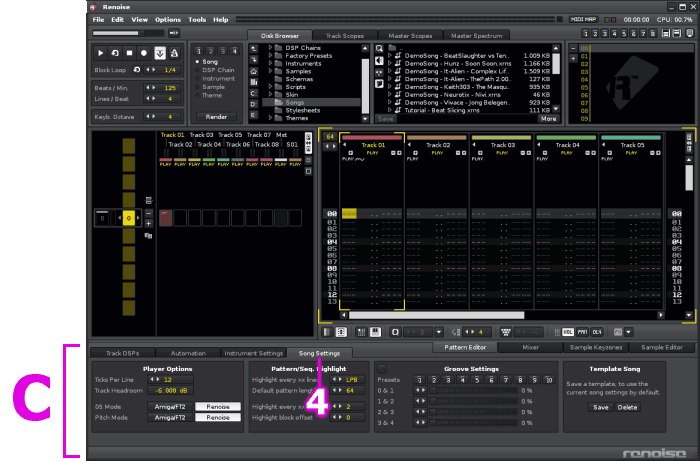Screen dimensions: 700x461
Task: Show the panning column with PAN button
Action: click(x=582, y=332)
